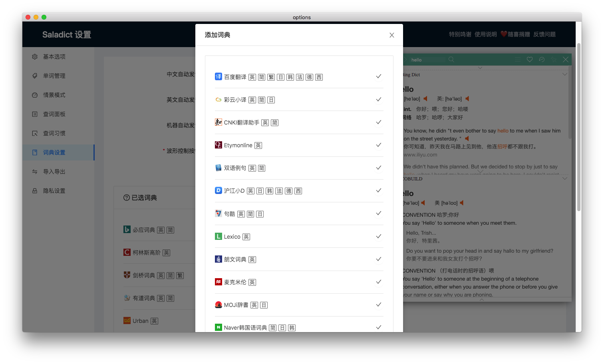Toggle the checkmark for MOJi辞書

coord(379,305)
